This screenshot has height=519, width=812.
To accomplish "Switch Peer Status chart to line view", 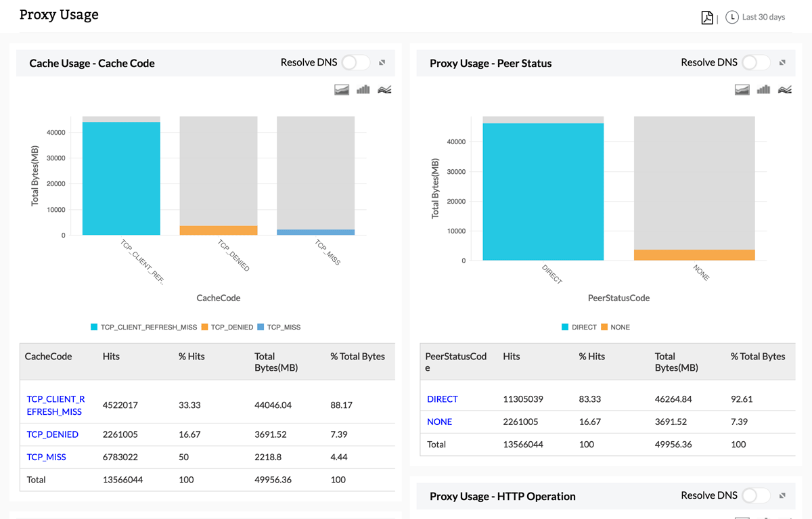I will coord(785,89).
